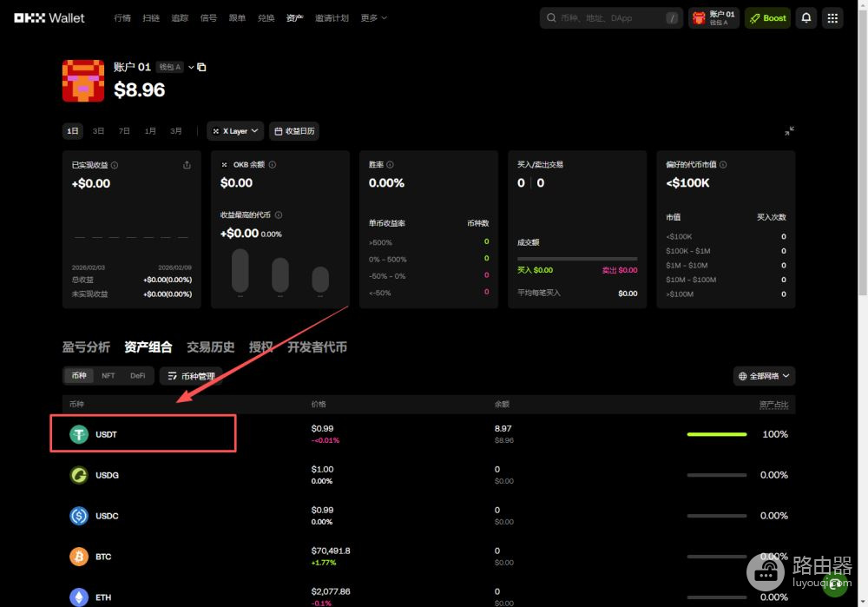
Task: Collapse the analytics panel with arrows icon
Action: click(789, 131)
